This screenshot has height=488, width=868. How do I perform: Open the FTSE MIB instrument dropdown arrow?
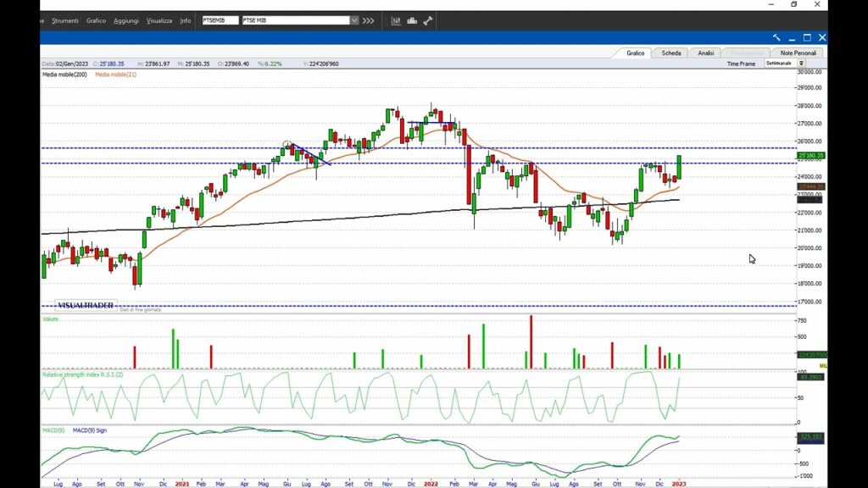(353, 20)
